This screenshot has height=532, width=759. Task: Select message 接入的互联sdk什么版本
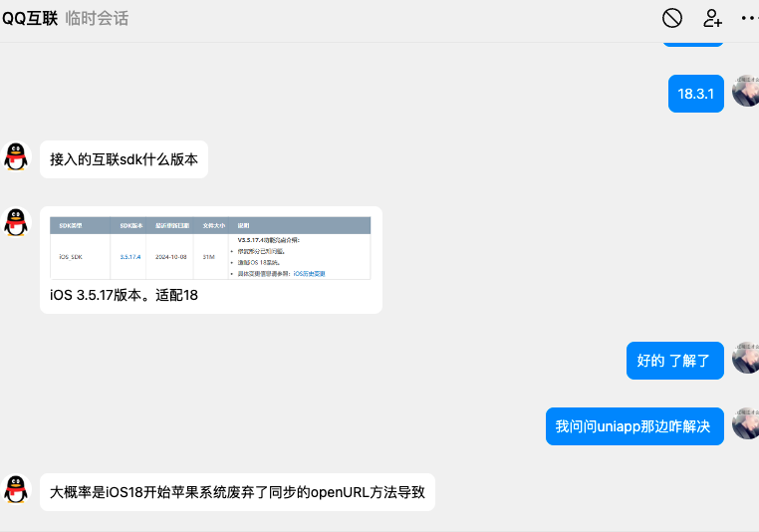pyautogui.click(x=124, y=159)
